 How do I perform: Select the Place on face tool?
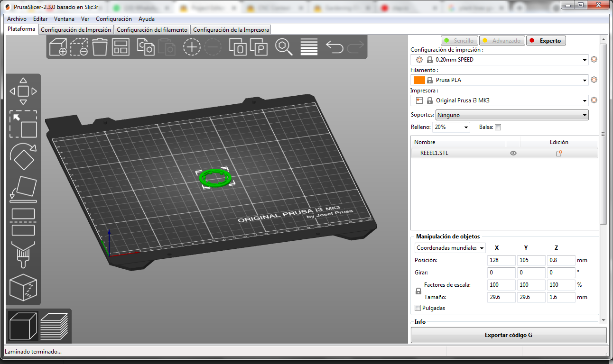(23, 189)
